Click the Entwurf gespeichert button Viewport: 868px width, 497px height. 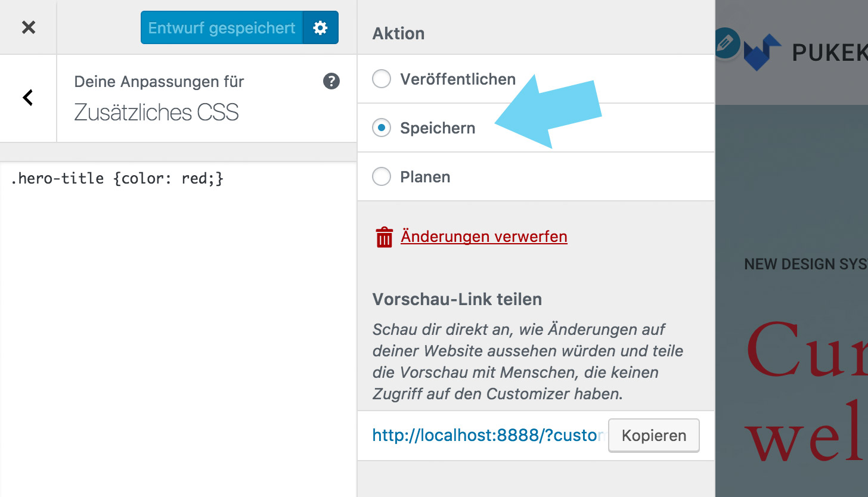point(222,28)
